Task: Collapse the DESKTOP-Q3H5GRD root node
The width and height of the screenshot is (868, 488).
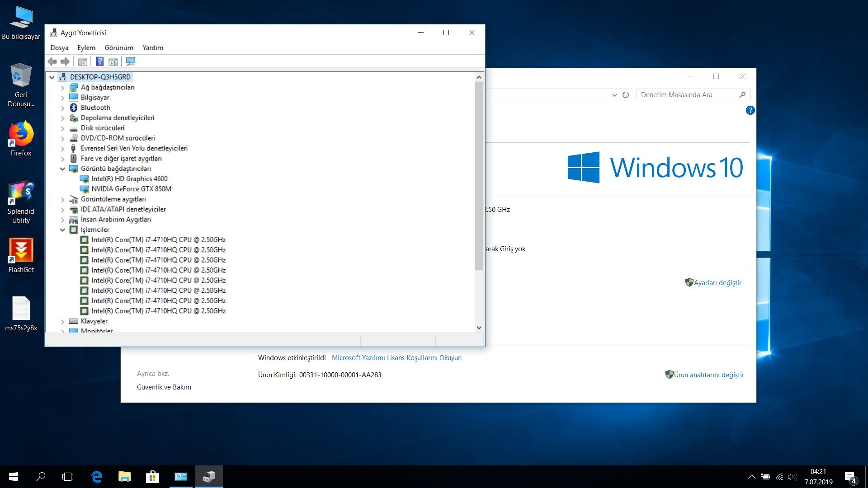Action: 52,77
